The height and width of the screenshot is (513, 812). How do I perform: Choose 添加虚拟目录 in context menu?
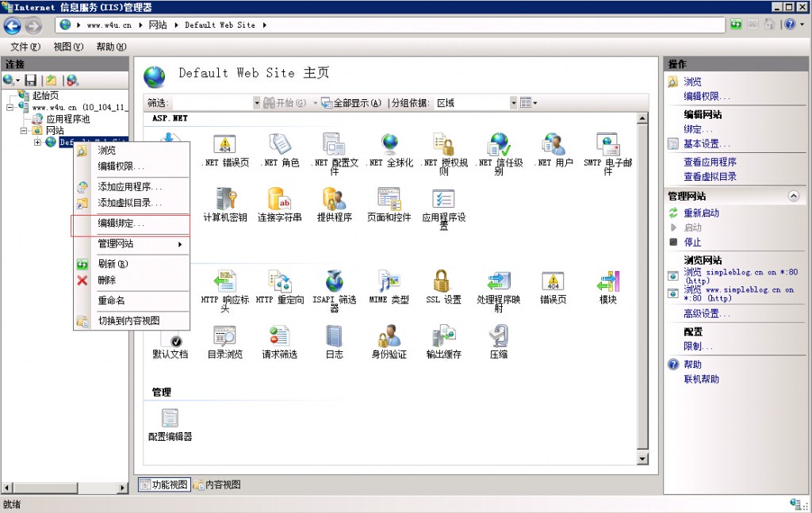click(131, 203)
